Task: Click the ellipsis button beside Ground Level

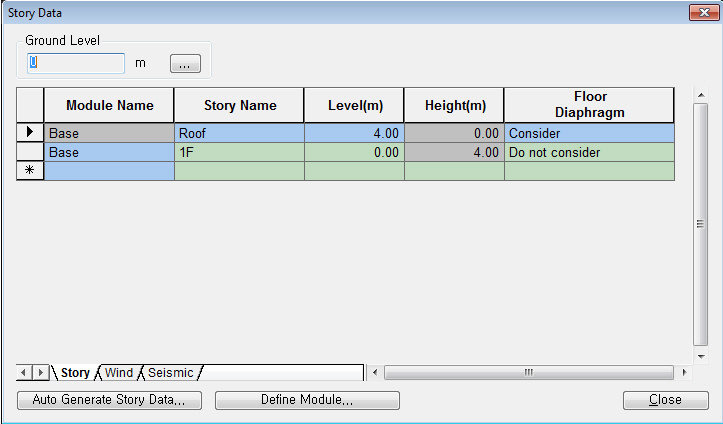Action: click(185, 63)
